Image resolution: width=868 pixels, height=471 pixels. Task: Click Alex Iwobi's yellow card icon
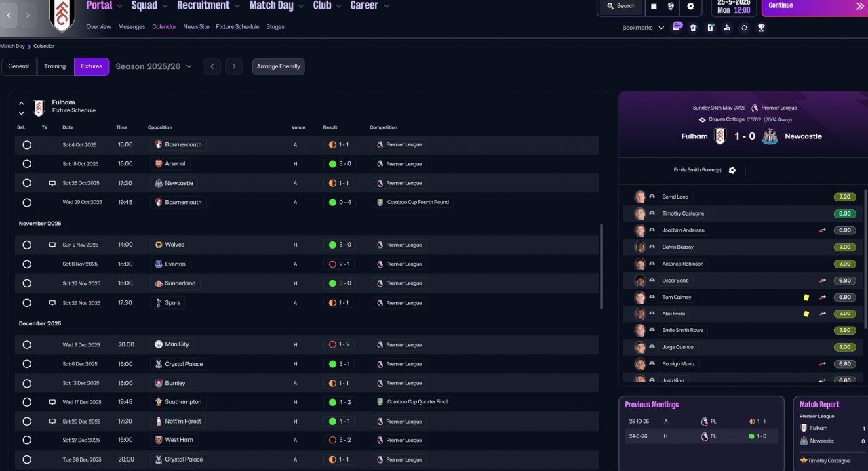coord(806,314)
